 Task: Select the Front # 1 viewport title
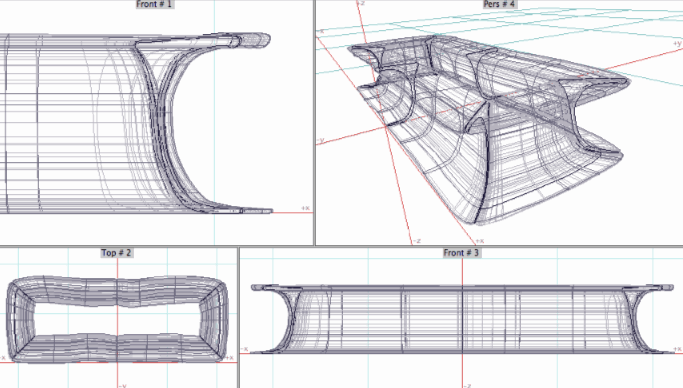coord(154,4)
